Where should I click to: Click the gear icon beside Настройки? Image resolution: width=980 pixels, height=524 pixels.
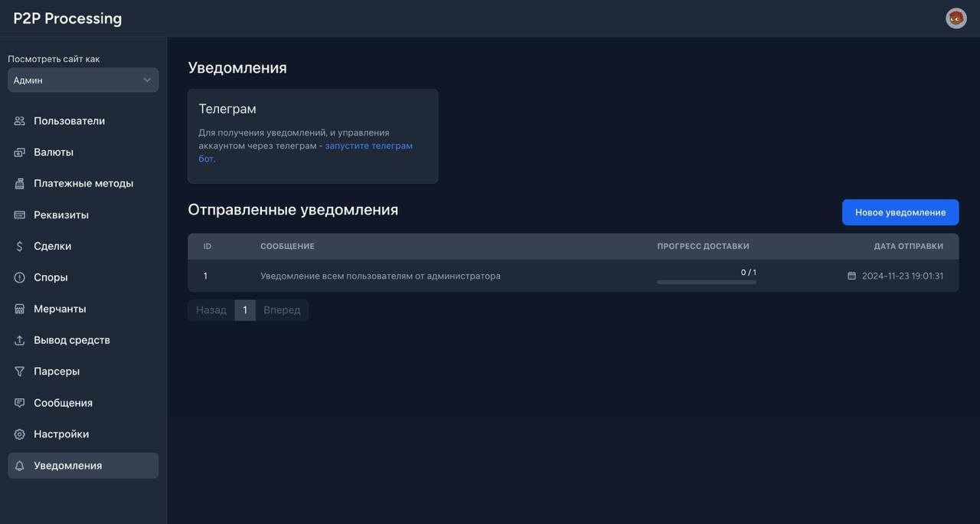pyautogui.click(x=20, y=434)
